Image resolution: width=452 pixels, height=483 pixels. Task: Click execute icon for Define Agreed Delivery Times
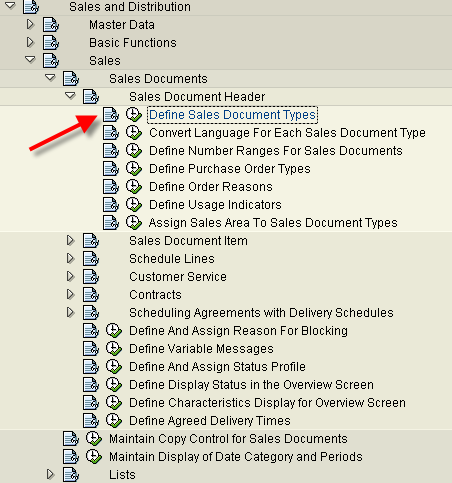click(114, 421)
